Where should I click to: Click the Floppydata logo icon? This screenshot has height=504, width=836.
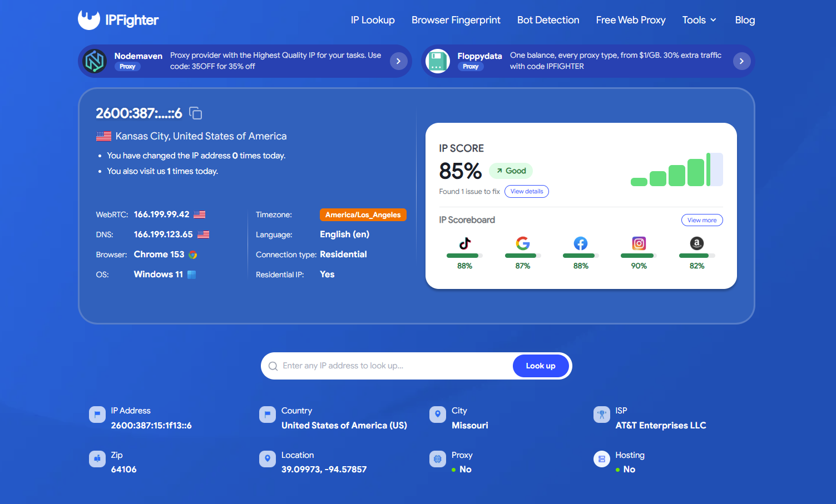(438, 61)
